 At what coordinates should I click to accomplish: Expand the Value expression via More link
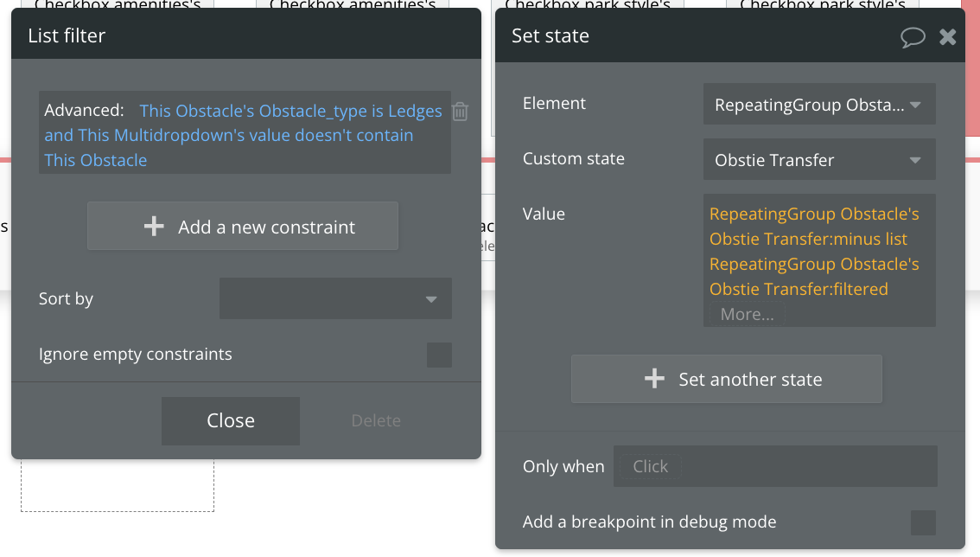coord(746,313)
